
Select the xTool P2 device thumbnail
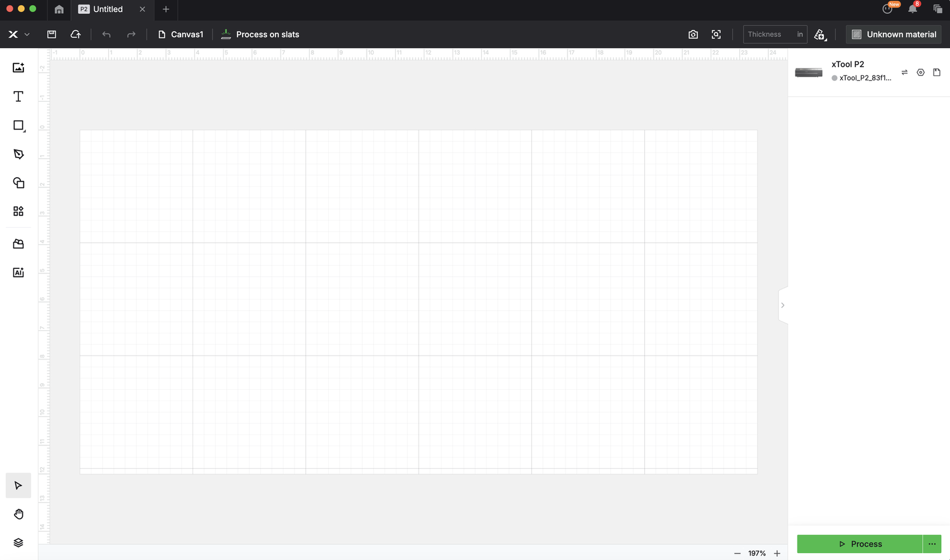tap(809, 72)
